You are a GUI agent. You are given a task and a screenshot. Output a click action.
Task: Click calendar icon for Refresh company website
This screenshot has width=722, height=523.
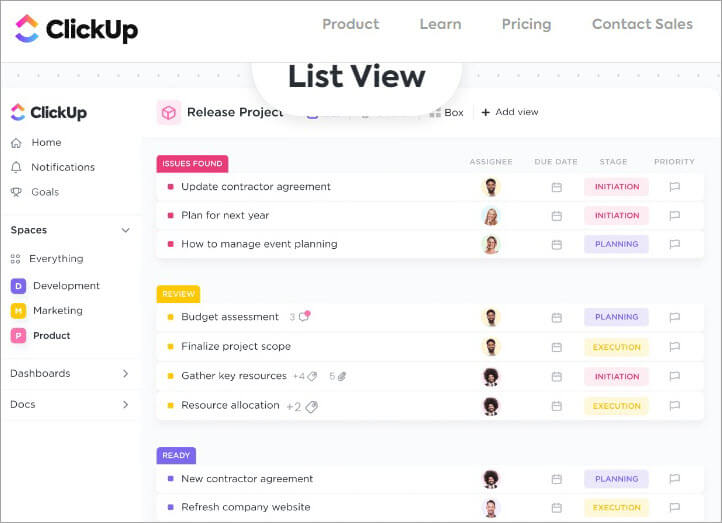pos(557,507)
